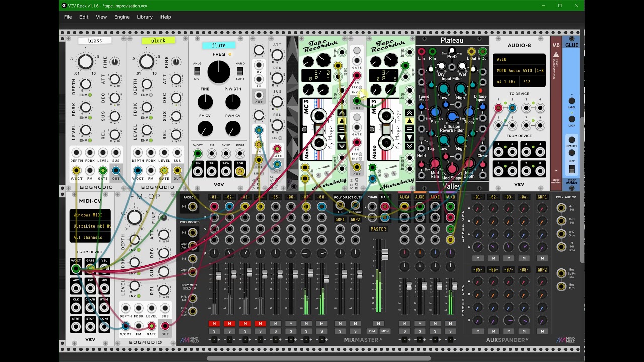
Task: Unmute MixMaster channel 01
Action: 214,324
